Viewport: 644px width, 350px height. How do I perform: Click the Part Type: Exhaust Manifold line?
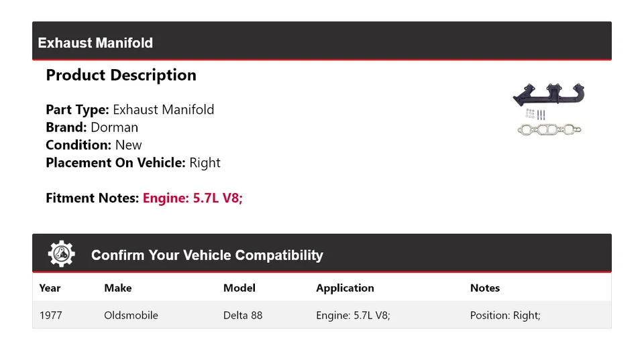pyautogui.click(x=130, y=109)
